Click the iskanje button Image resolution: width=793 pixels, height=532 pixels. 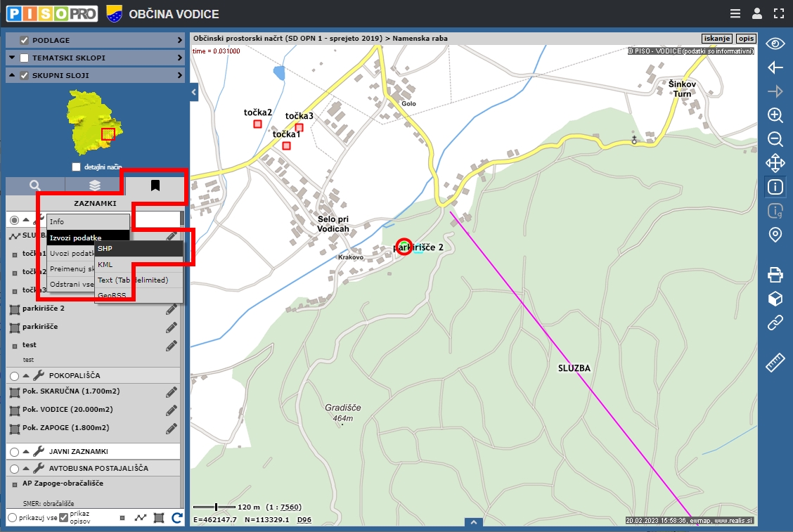coord(716,39)
